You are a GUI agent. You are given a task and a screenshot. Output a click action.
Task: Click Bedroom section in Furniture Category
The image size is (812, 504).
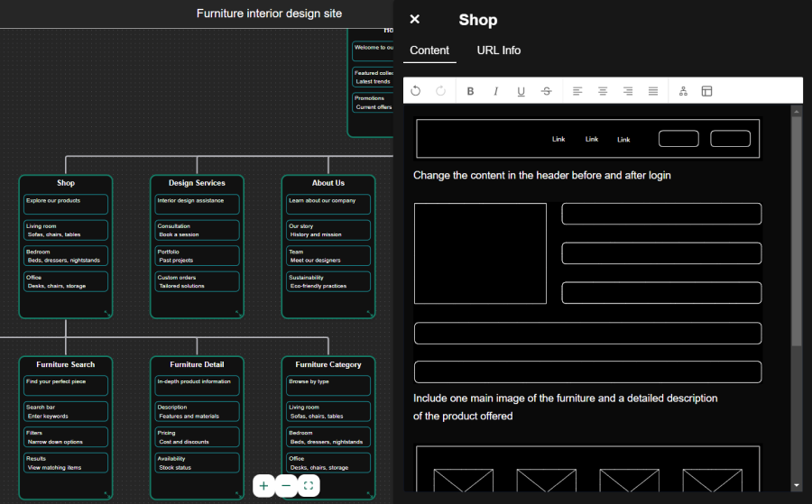pos(328,437)
